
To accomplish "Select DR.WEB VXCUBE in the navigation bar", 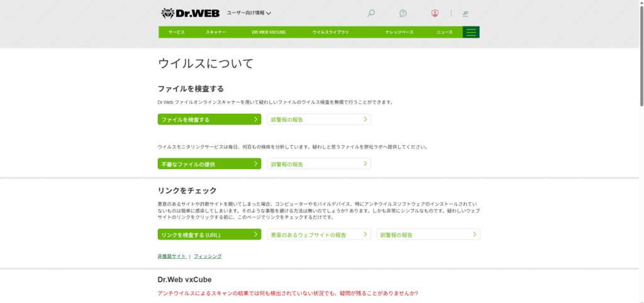I will 269,32.
